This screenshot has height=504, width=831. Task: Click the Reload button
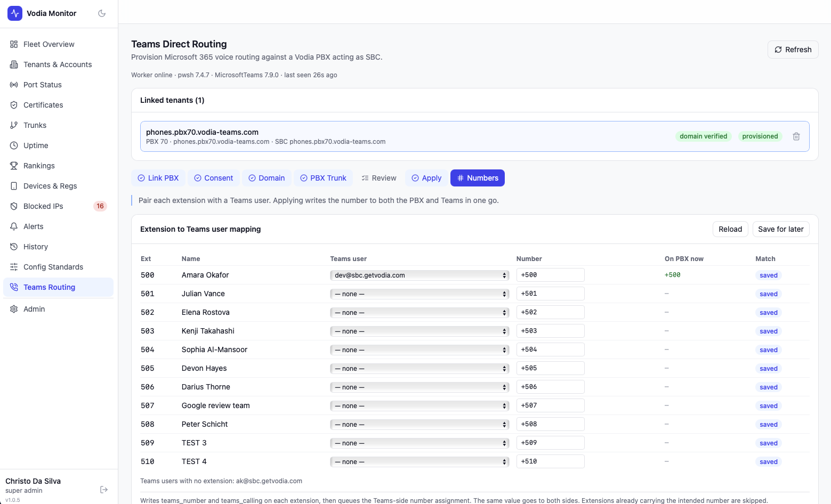730,229
